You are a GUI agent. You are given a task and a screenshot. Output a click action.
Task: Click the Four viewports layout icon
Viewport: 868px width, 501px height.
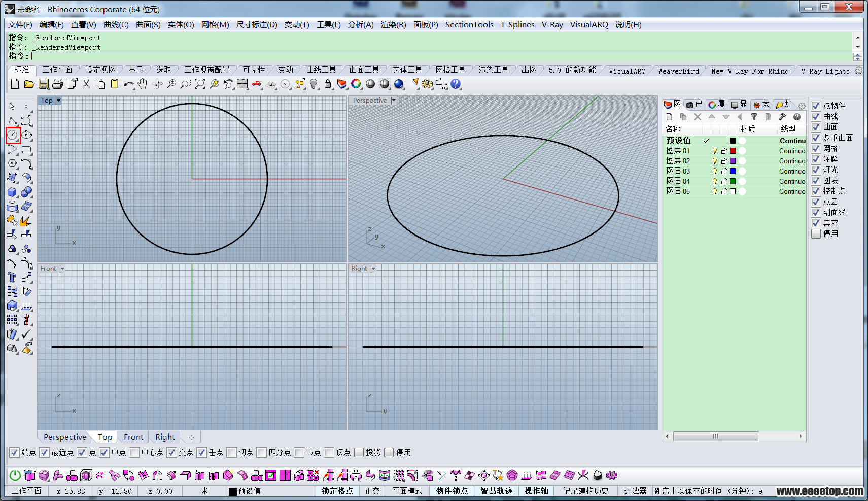(x=242, y=84)
